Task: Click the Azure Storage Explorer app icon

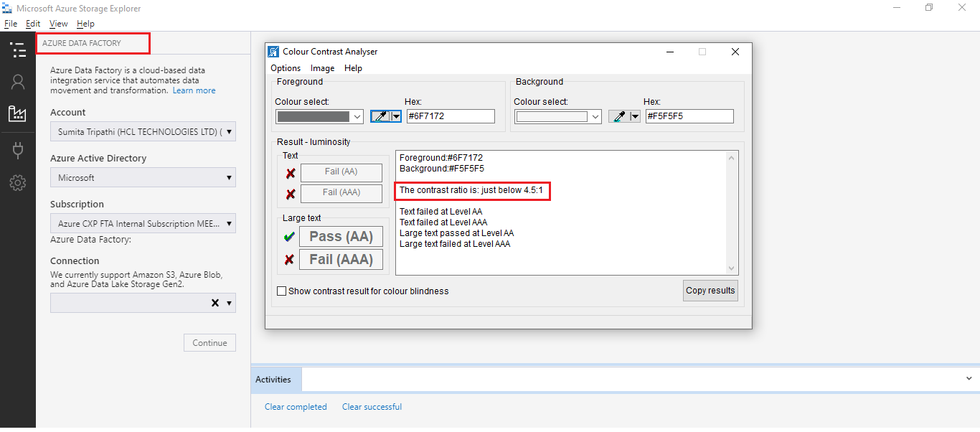Action: [8, 8]
